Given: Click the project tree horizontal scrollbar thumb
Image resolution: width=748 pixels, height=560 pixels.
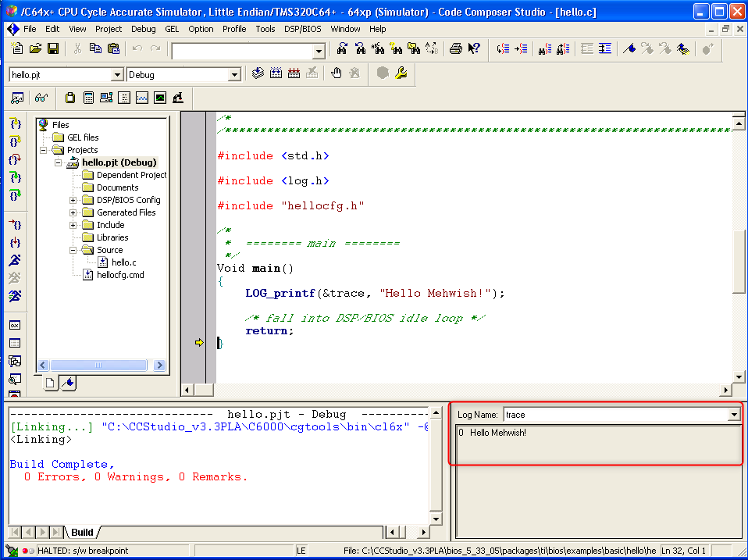Looking at the screenshot, I should (x=98, y=366).
